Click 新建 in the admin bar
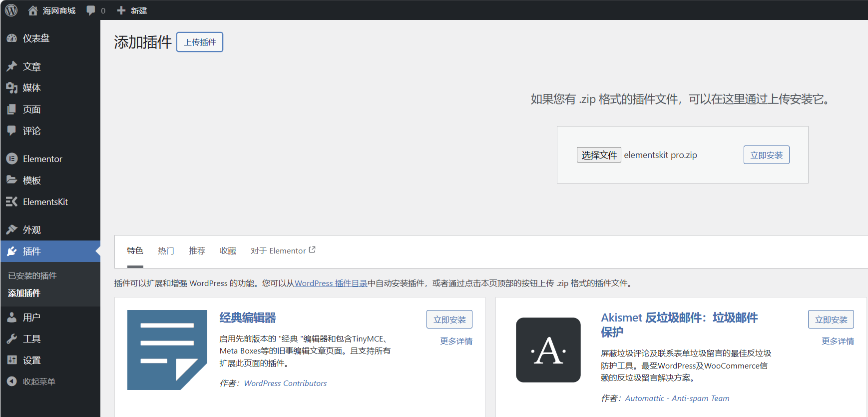The image size is (868, 417). [139, 10]
